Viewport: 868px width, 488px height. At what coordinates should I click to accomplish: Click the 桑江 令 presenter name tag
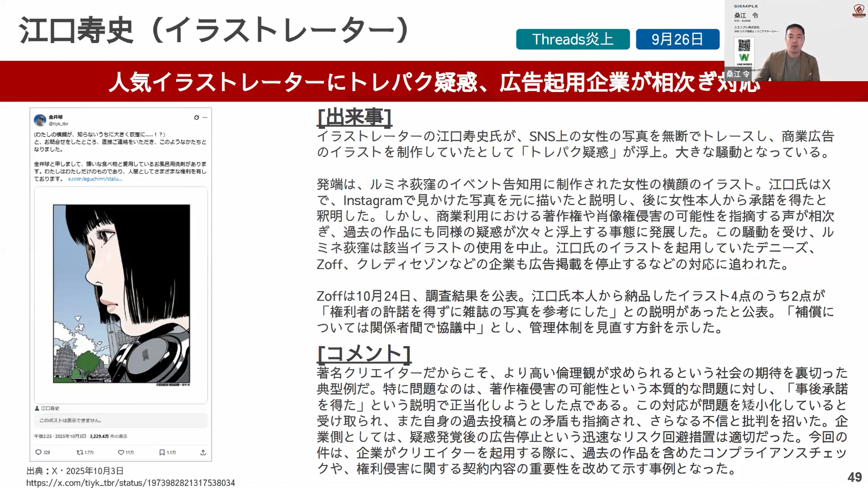coord(737,74)
